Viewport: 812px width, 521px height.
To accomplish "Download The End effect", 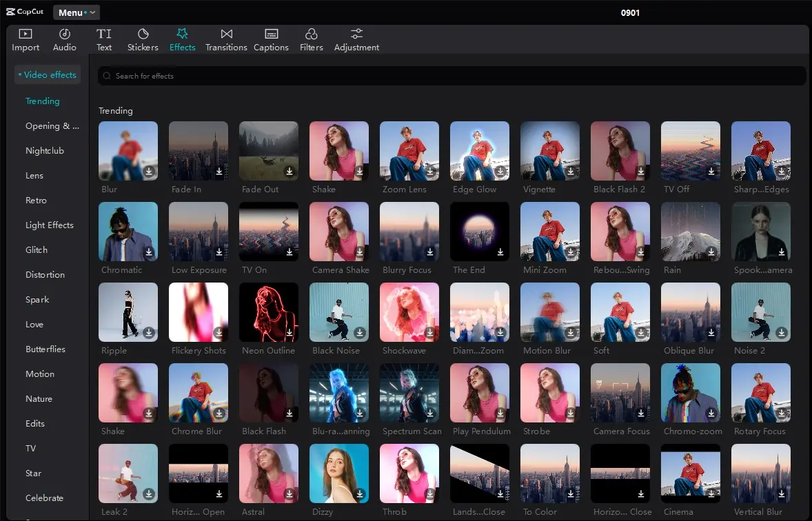I will pyautogui.click(x=500, y=252).
